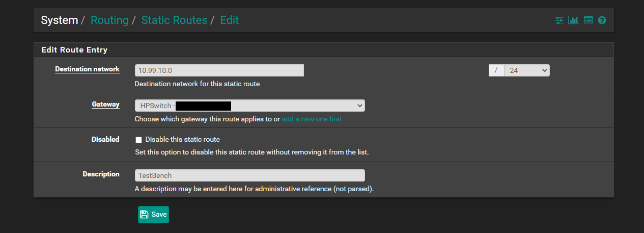Tick the 'Disable this static route' checkbox
The image size is (644, 233).
pos(138,140)
